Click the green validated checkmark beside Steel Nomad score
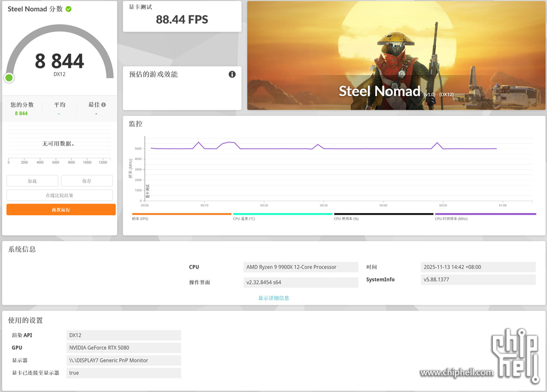 tap(69, 9)
